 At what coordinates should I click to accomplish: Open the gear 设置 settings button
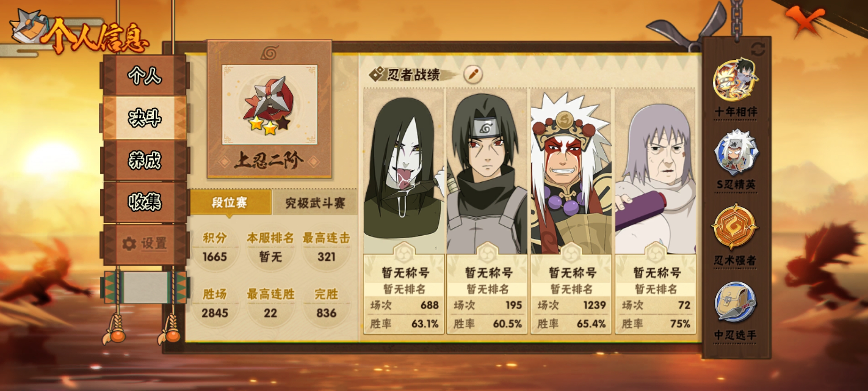tap(145, 244)
